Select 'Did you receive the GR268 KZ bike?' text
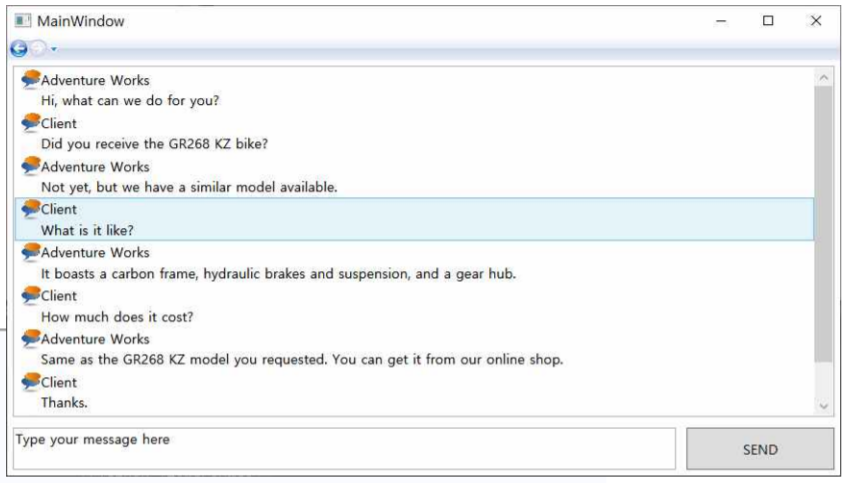846x483 pixels. coord(154,144)
